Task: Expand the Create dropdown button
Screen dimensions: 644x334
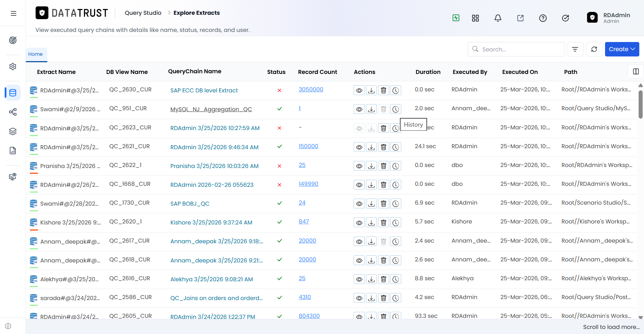Action: click(622, 49)
